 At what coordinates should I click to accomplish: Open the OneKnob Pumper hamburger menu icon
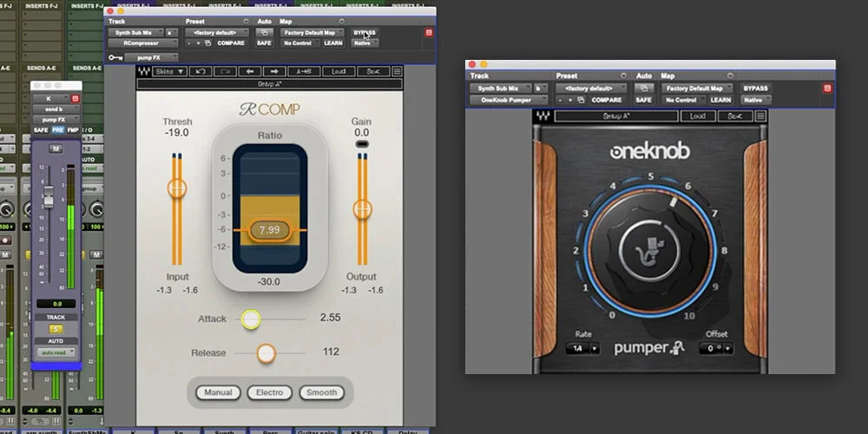click(x=760, y=116)
